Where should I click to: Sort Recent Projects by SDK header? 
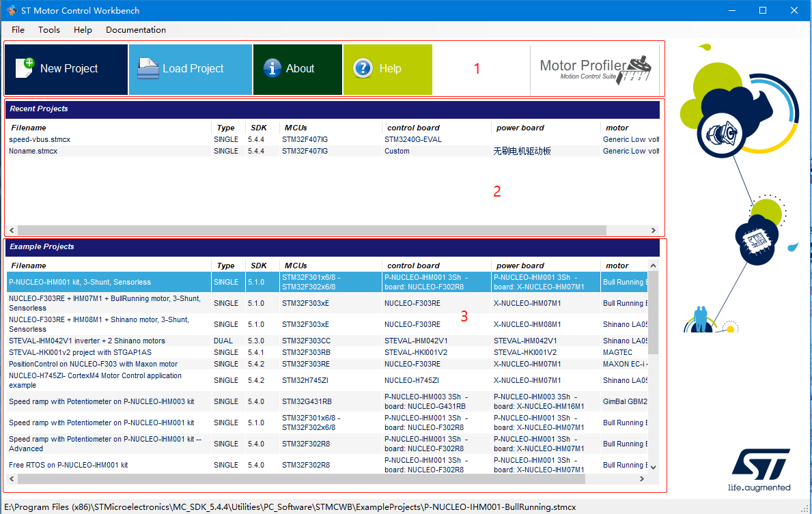(x=259, y=128)
